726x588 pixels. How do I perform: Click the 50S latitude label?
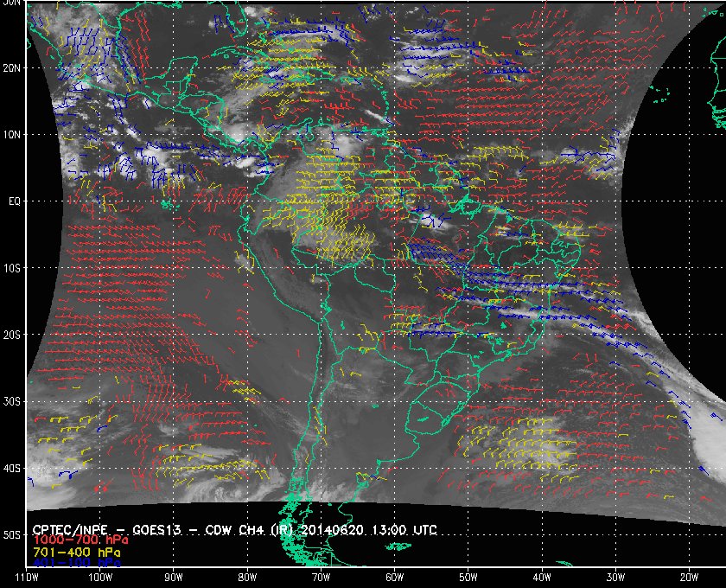click(x=13, y=535)
